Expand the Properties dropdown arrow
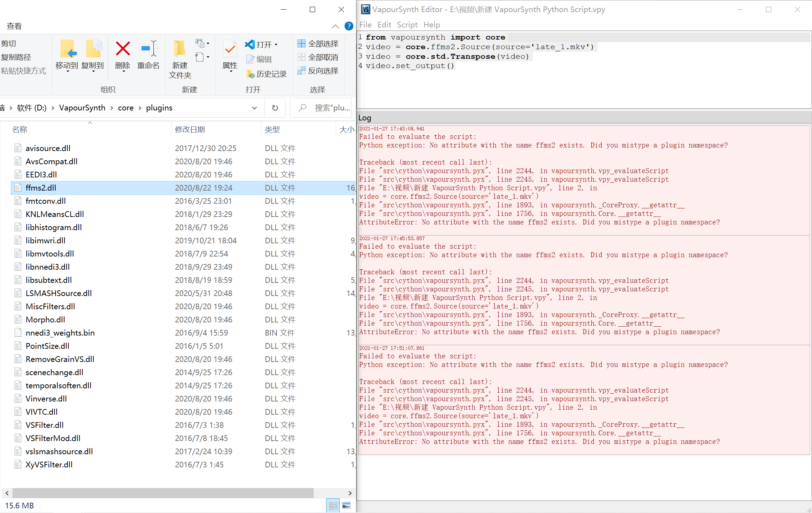Screen dimensions: 812x513 click(x=231, y=71)
